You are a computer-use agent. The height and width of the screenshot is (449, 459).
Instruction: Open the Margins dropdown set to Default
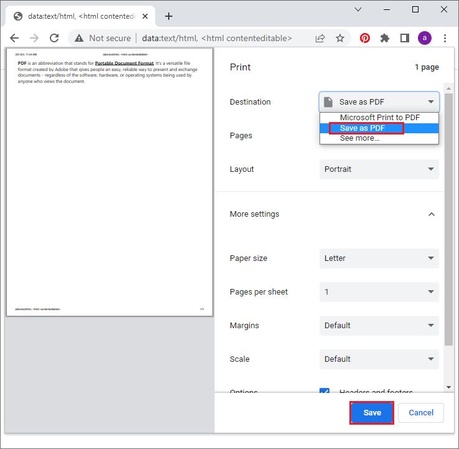coord(379,326)
